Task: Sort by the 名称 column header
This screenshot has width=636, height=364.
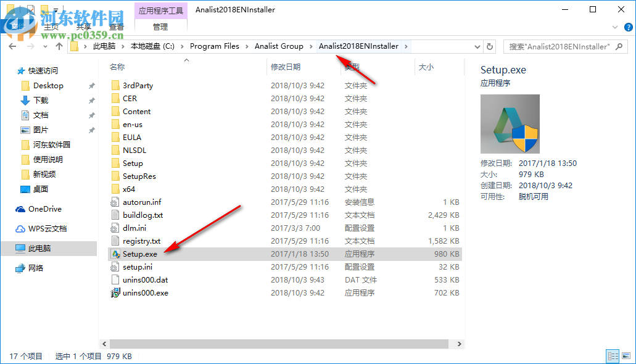Action: (x=117, y=67)
